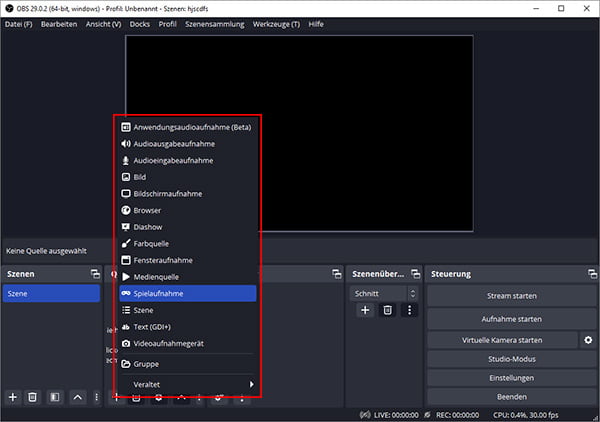Screen dimensions: 600x422
Task: Click the REC status bar indicator
Action: (452, 415)
